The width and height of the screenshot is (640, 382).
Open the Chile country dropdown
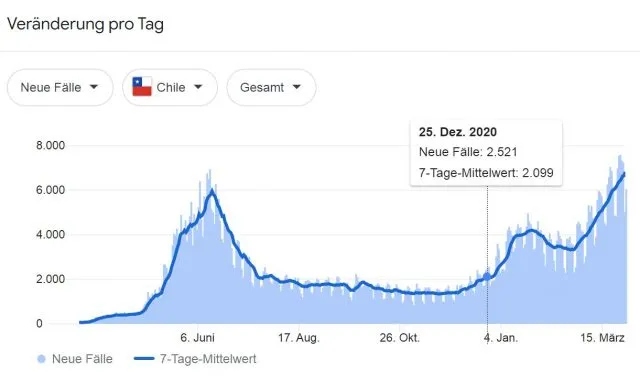(x=170, y=87)
